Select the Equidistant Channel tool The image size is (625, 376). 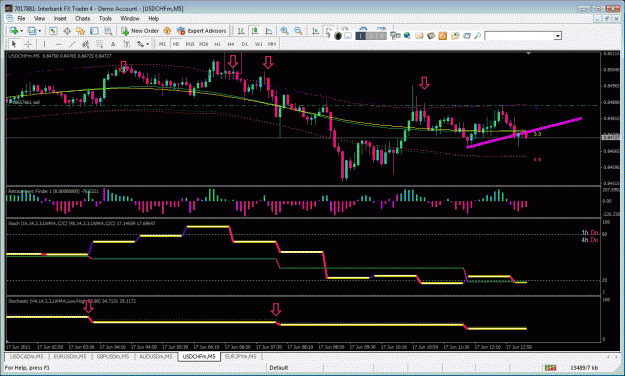pyautogui.click(x=85, y=44)
